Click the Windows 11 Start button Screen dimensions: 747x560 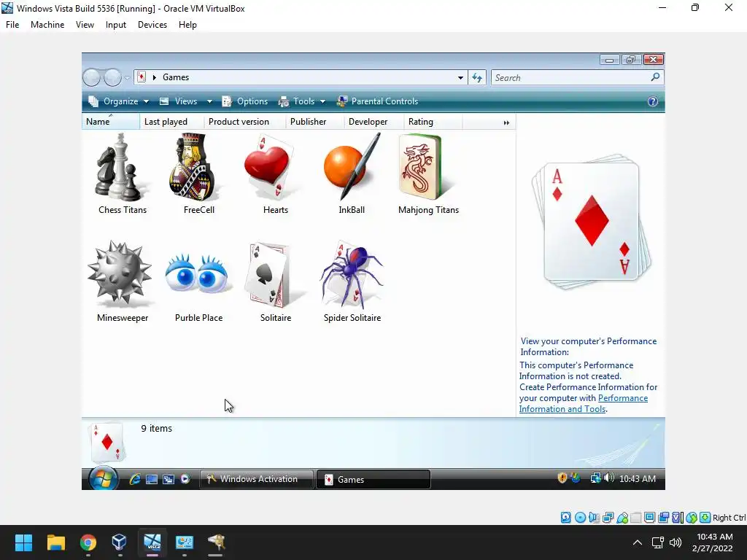point(23,542)
